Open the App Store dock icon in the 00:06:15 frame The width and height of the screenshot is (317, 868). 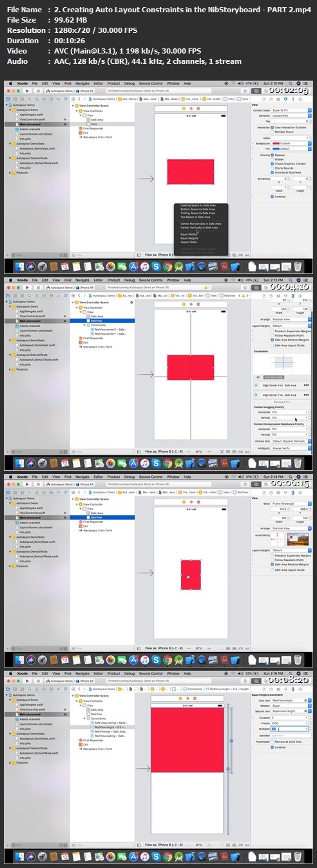tap(134, 659)
